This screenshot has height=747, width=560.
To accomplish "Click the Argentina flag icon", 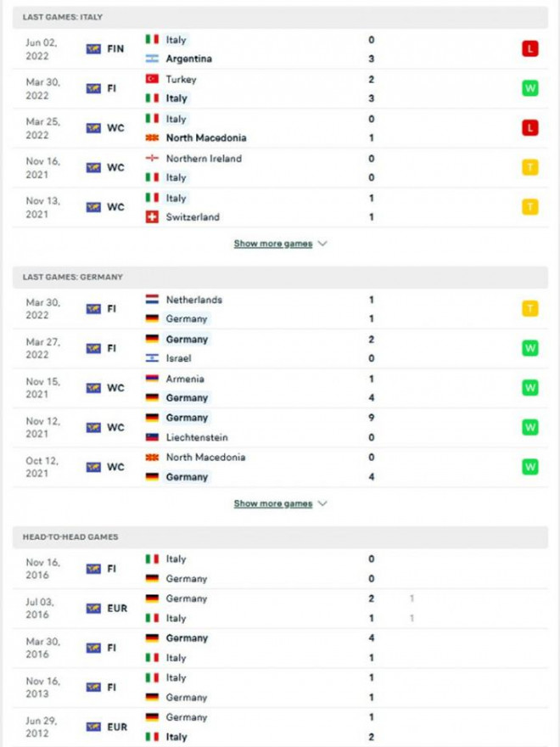I will (x=153, y=59).
